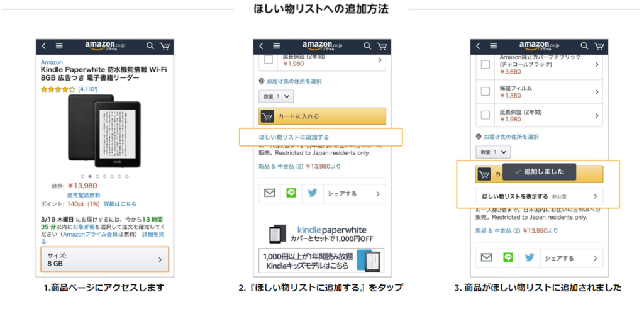644x309 pixels.
Task: Tap the シェアする row in the second screen
Action: pos(354,194)
